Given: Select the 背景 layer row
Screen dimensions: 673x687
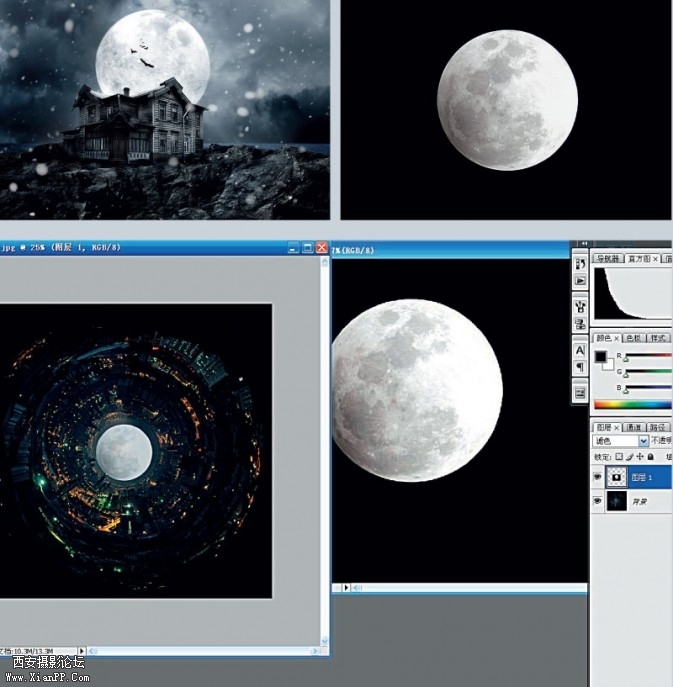Looking at the screenshot, I should click(x=631, y=501).
